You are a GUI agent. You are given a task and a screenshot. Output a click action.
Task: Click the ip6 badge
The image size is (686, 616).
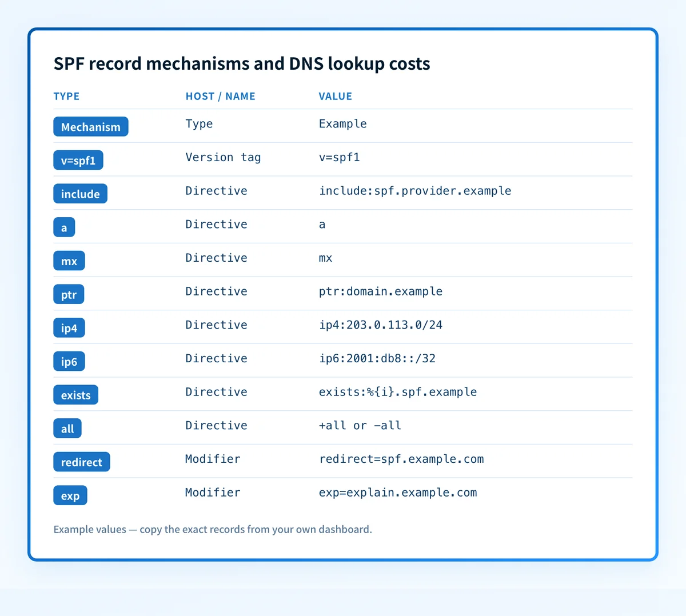[x=69, y=362]
